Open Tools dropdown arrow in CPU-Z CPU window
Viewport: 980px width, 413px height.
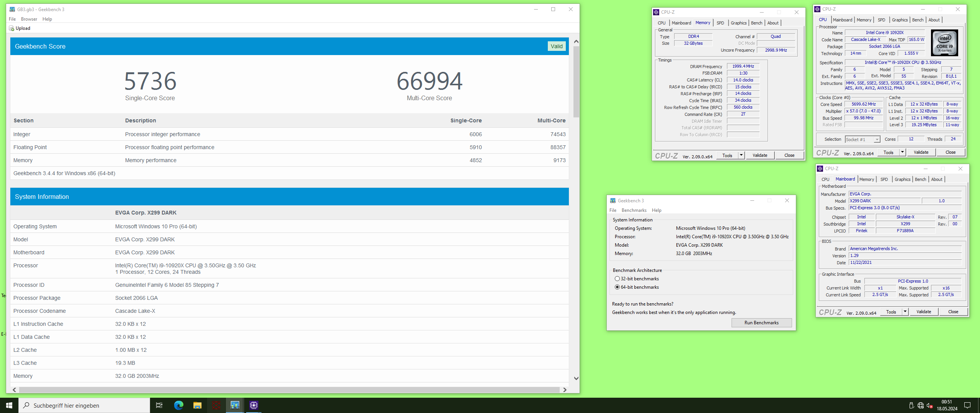click(x=902, y=152)
